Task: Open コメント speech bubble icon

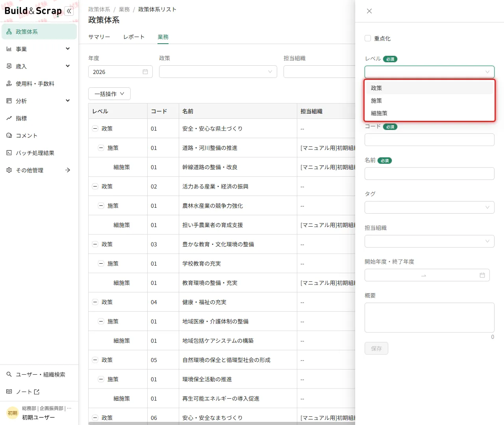Action: pyautogui.click(x=9, y=136)
